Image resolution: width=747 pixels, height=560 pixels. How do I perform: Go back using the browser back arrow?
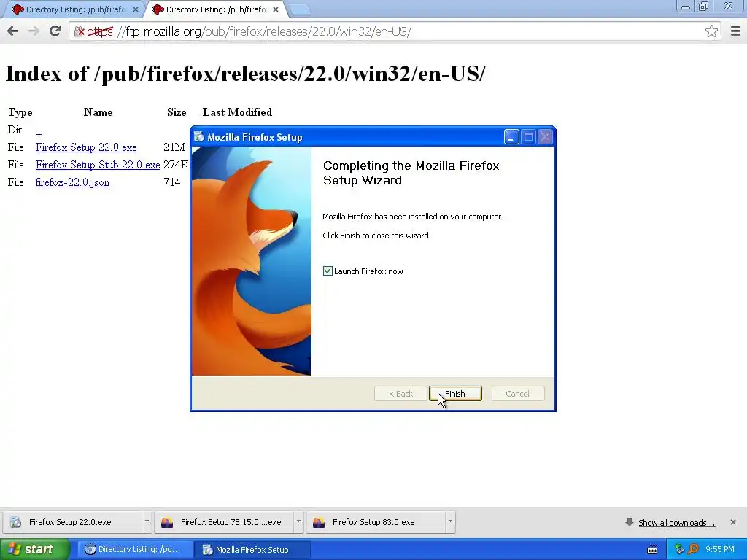[x=13, y=31]
